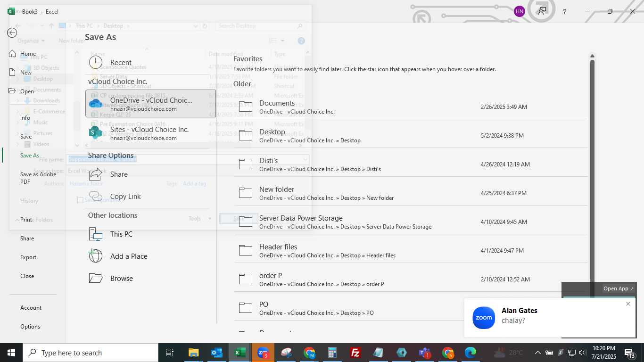Click the Documents folder icon in the list
The height and width of the screenshot is (362, 644).
[246, 107]
